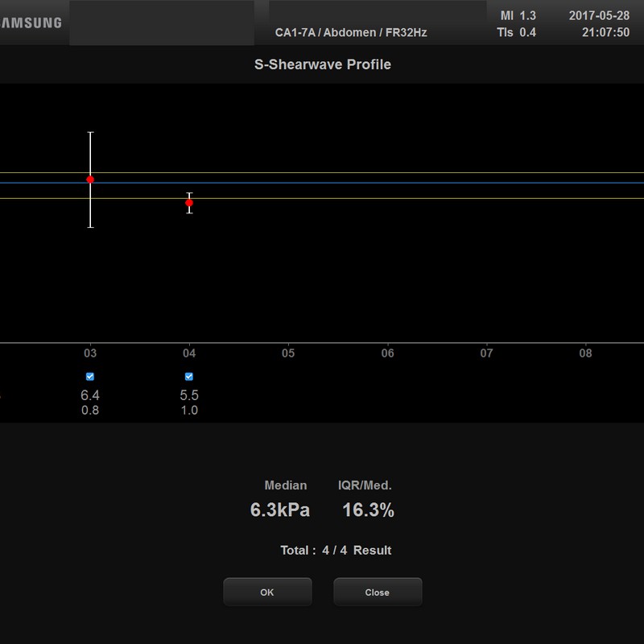Screen dimensions: 644x644
Task: Select the red data point at 04
Action: click(x=189, y=203)
